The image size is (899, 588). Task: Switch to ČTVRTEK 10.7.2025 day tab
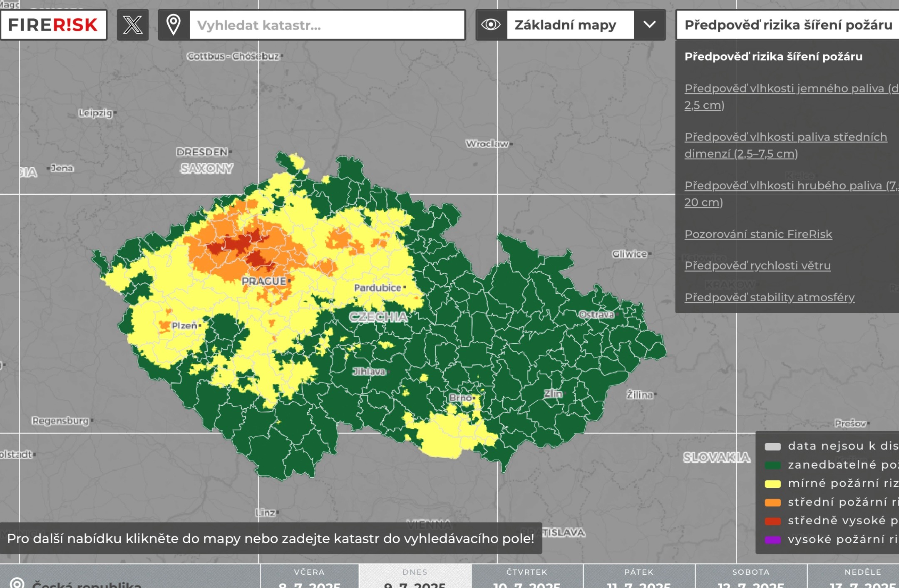point(527,576)
